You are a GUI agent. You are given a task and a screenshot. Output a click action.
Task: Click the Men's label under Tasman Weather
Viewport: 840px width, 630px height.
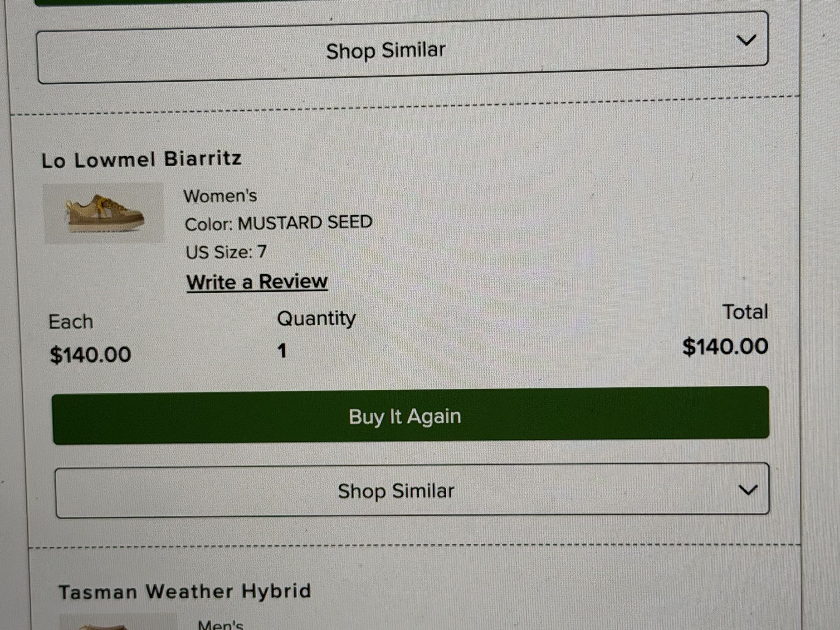[x=220, y=625]
